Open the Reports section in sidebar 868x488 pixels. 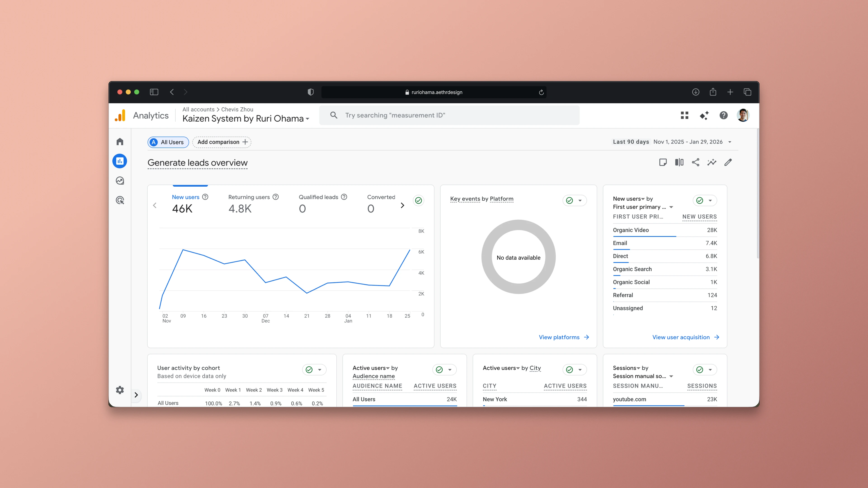pyautogui.click(x=120, y=161)
